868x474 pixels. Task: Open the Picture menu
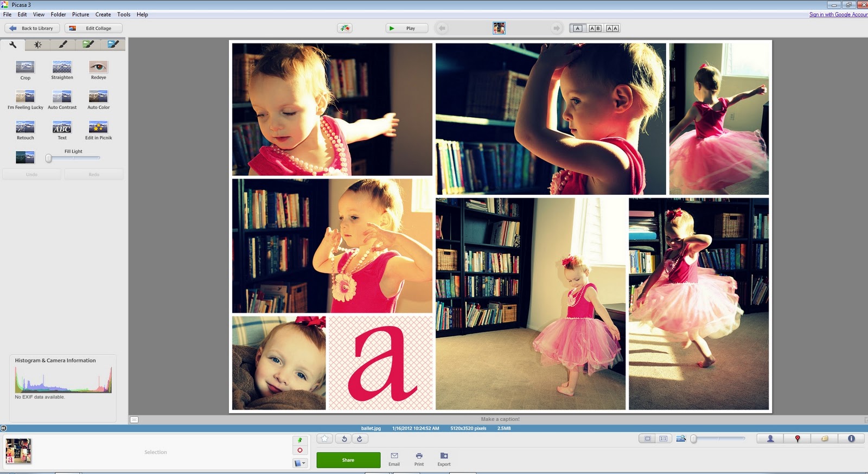[80, 15]
